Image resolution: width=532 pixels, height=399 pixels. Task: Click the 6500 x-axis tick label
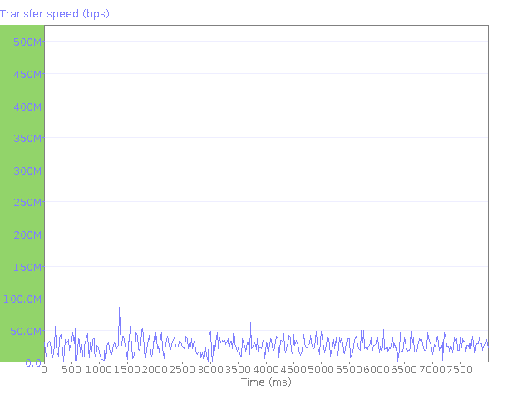tap(404, 370)
